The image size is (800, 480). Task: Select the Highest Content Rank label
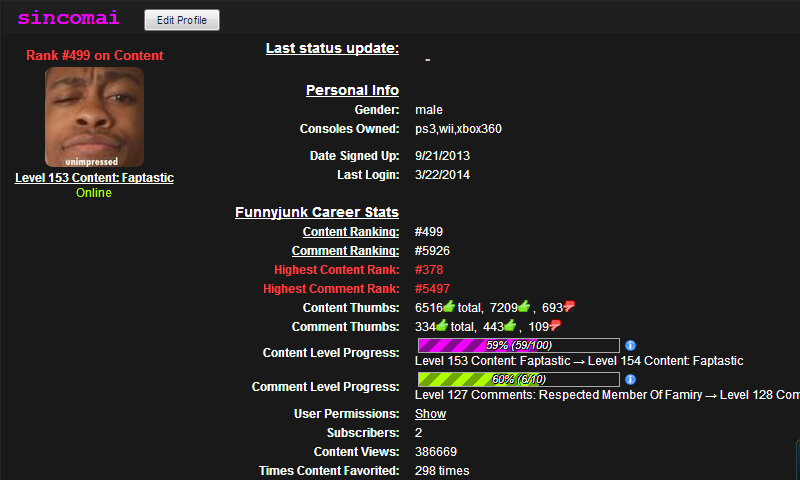pyautogui.click(x=336, y=269)
